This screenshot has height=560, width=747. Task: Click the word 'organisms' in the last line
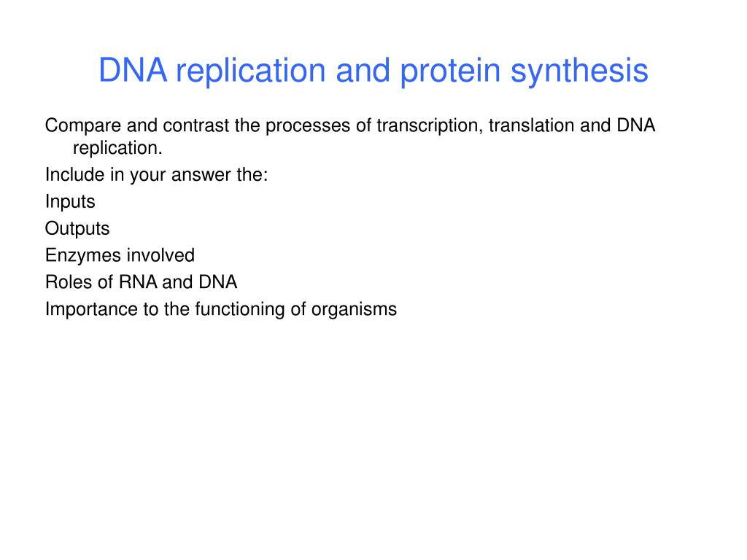click(x=354, y=309)
